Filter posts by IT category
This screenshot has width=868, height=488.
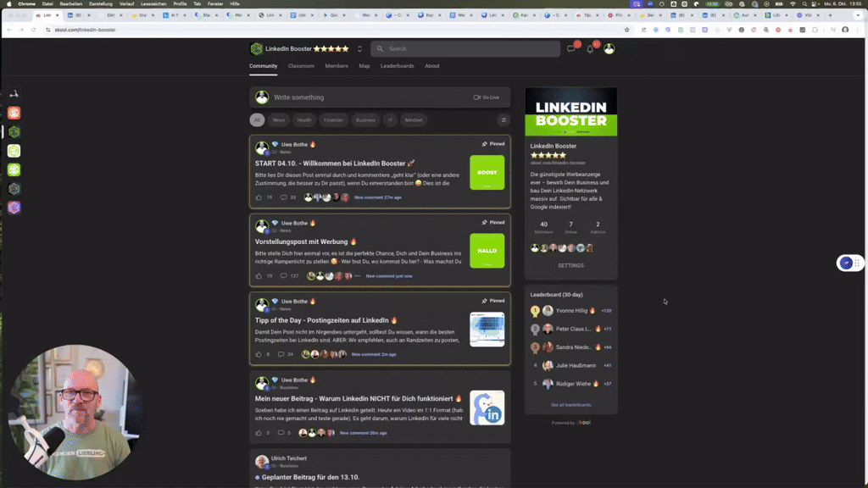(x=390, y=120)
